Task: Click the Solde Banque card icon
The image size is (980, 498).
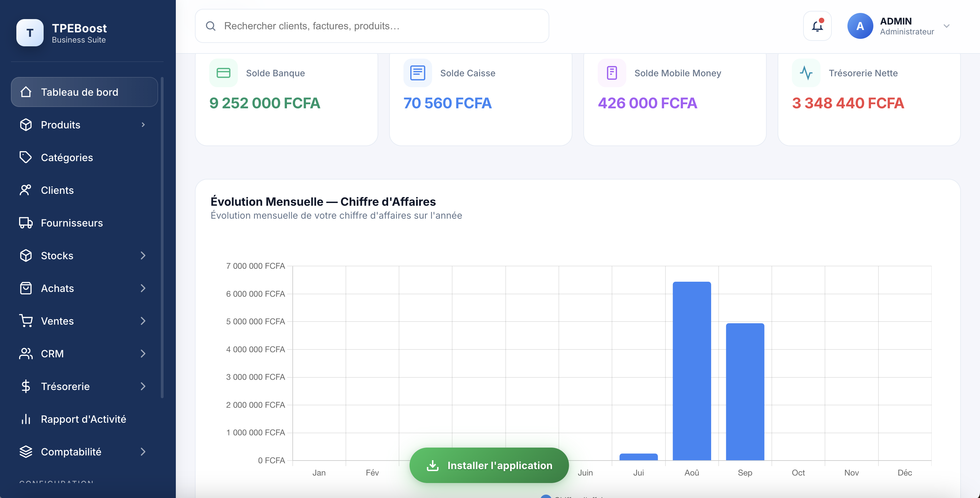Action: pos(223,73)
